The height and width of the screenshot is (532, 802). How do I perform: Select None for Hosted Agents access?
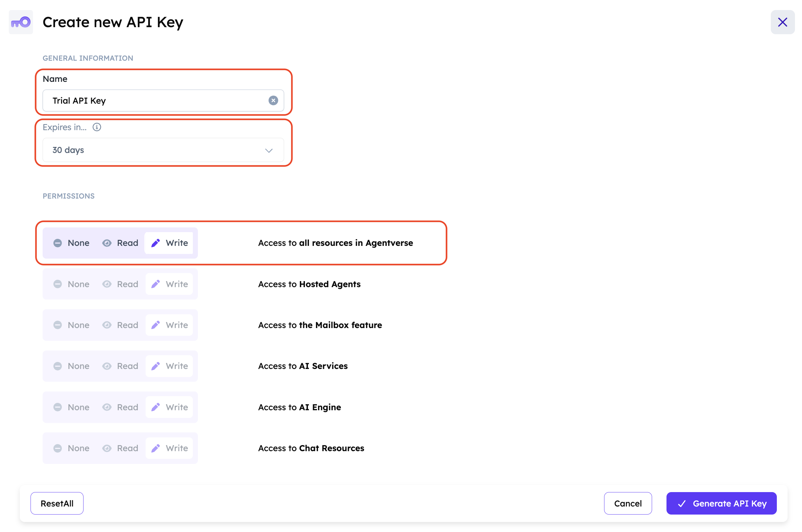pos(71,284)
